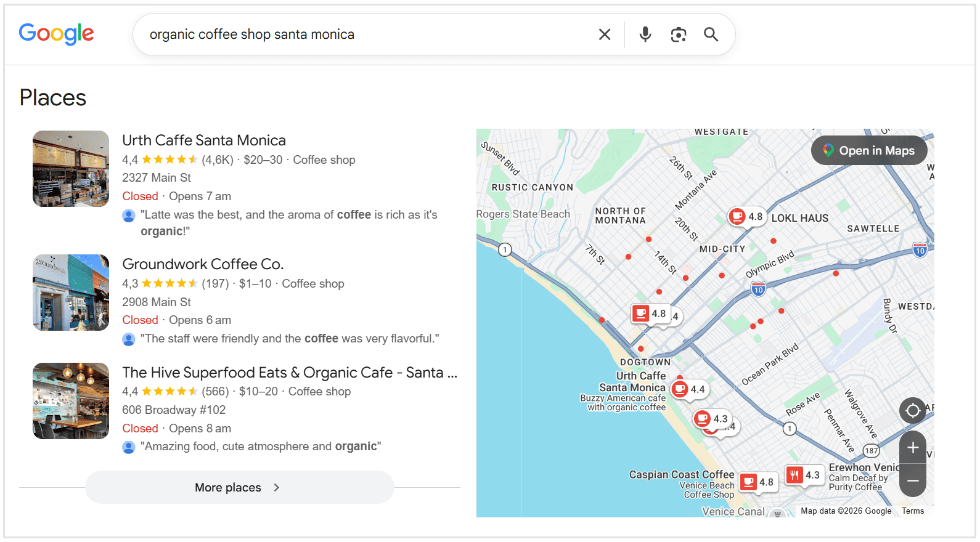Image resolution: width=980 pixels, height=542 pixels.
Task: Click The Hive reviewer avatar icon
Action: point(129,447)
